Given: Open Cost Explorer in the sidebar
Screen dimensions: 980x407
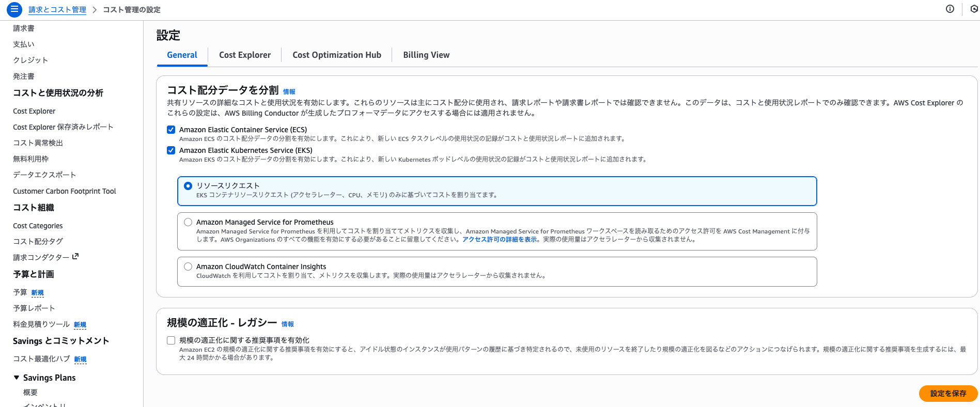Looking at the screenshot, I should tap(34, 111).
